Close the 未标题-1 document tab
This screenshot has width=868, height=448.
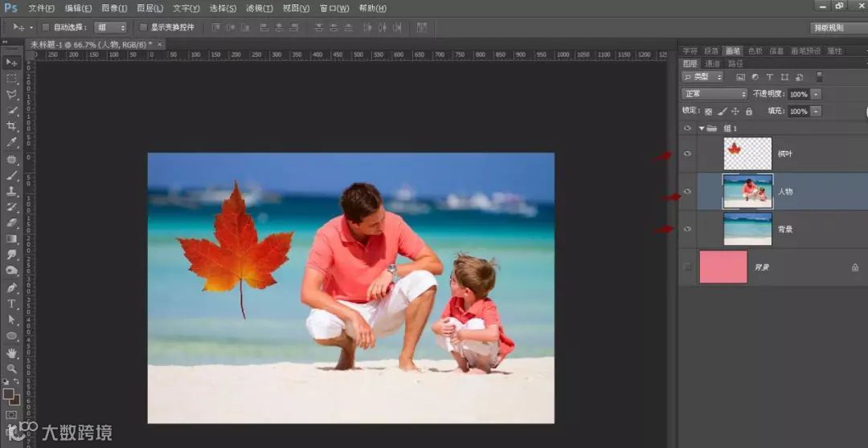tap(160, 44)
